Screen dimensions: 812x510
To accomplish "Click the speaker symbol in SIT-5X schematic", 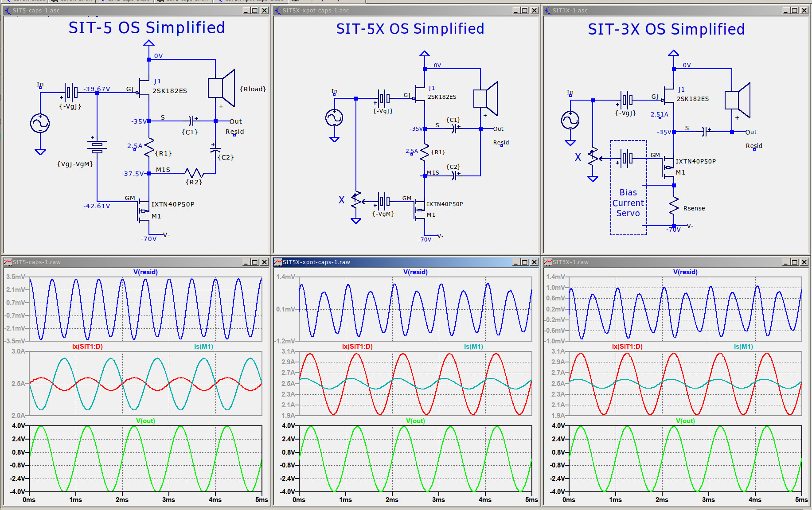I will 485,98.
